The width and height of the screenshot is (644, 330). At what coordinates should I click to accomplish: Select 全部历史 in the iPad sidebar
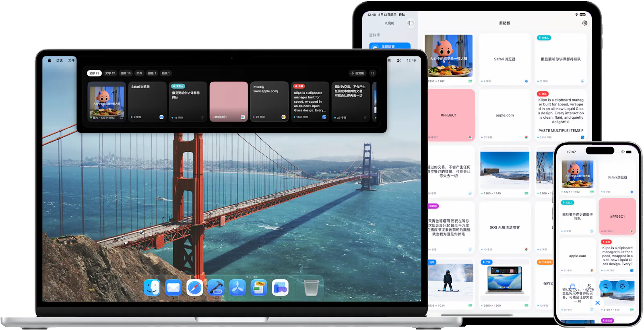[x=390, y=46]
